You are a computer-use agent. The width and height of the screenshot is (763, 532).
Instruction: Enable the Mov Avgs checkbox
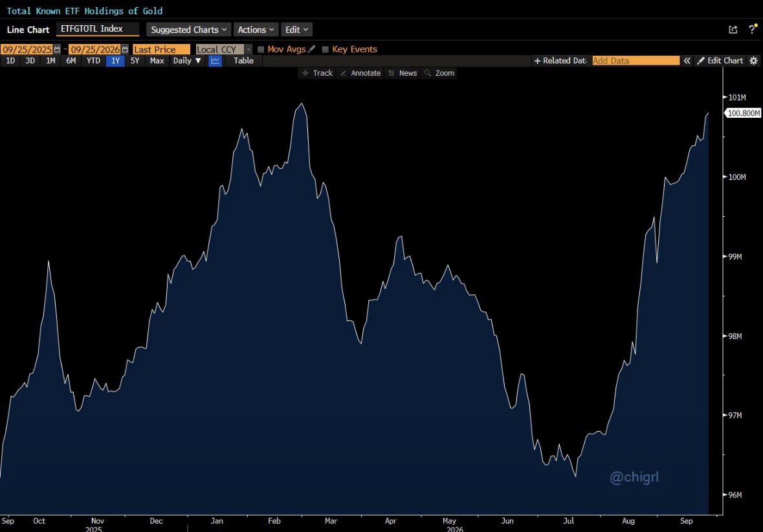point(261,49)
